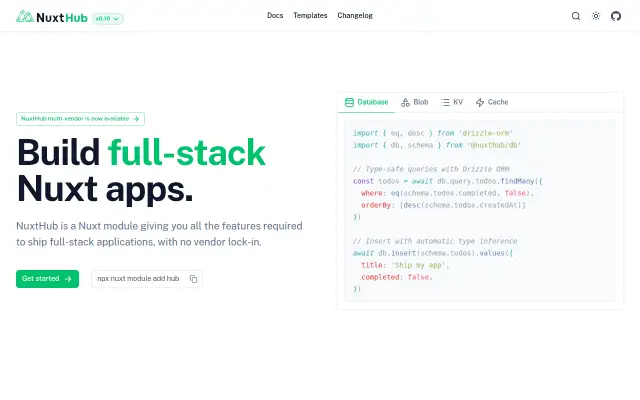
Task: Toggle the light/dark theme
Action: point(596,16)
